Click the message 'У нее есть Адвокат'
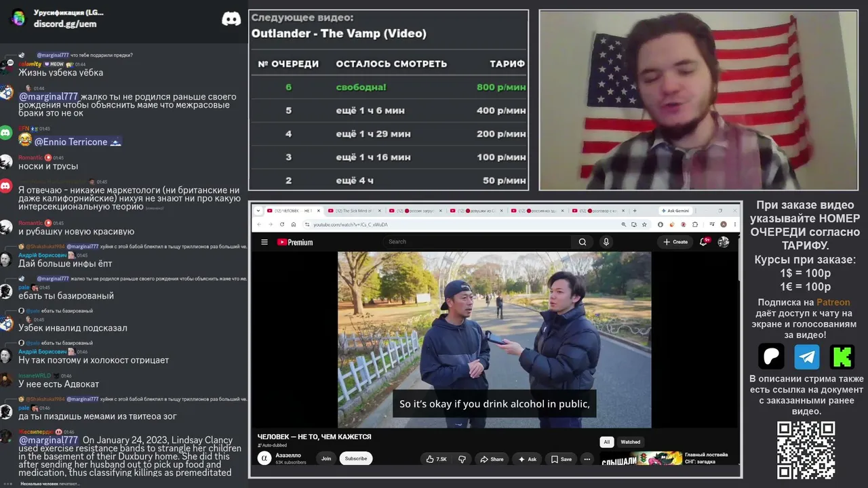Image resolution: width=868 pixels, height=488 pixels. click(59, 384)
